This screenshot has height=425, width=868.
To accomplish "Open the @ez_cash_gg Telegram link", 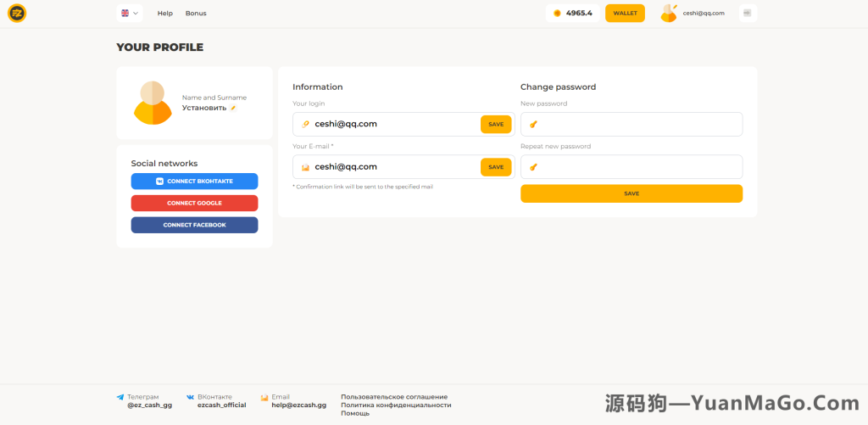I will click(149, 405).
